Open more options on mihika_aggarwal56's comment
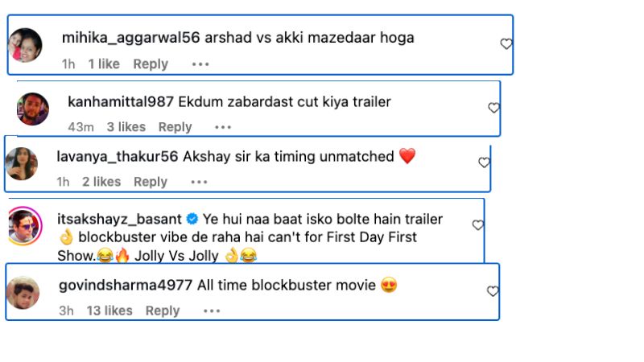 tap(200, 64)
